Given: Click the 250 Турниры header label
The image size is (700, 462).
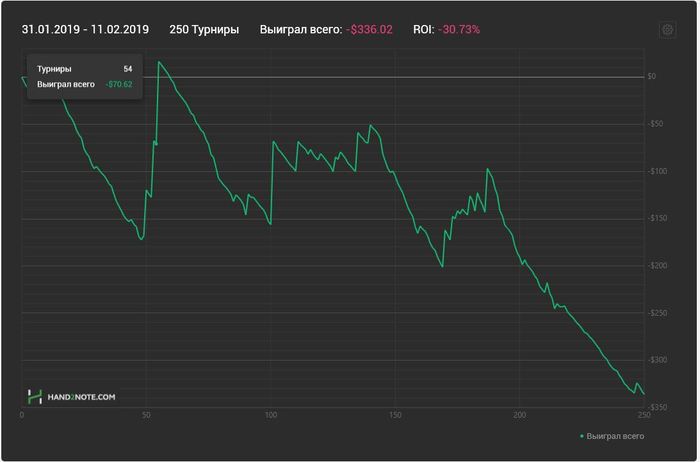Looking at the screenshot, I should pyautogui.click(x=204, y=29).
